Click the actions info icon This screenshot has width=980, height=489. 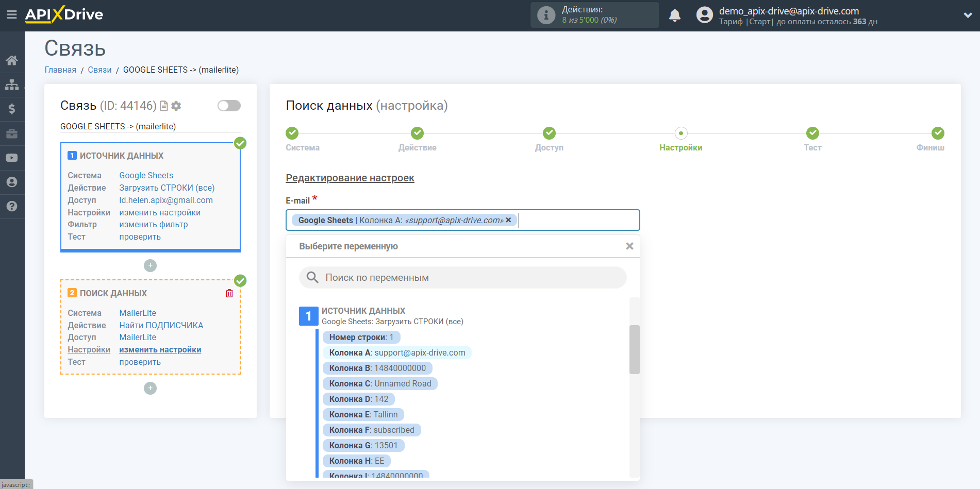546,15
